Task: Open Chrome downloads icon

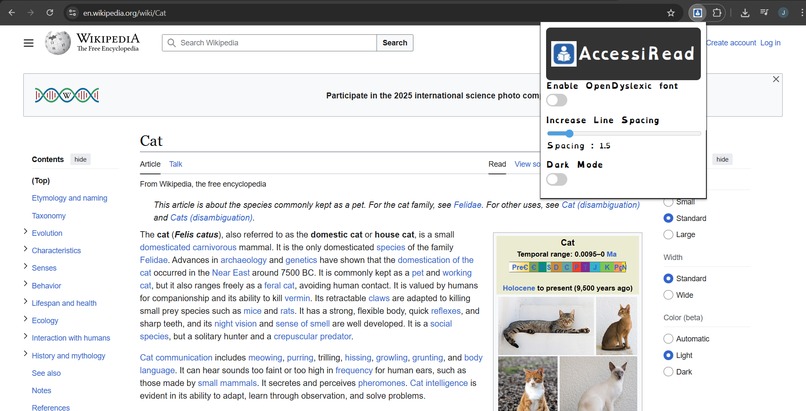Action: [x=745, y=13]
